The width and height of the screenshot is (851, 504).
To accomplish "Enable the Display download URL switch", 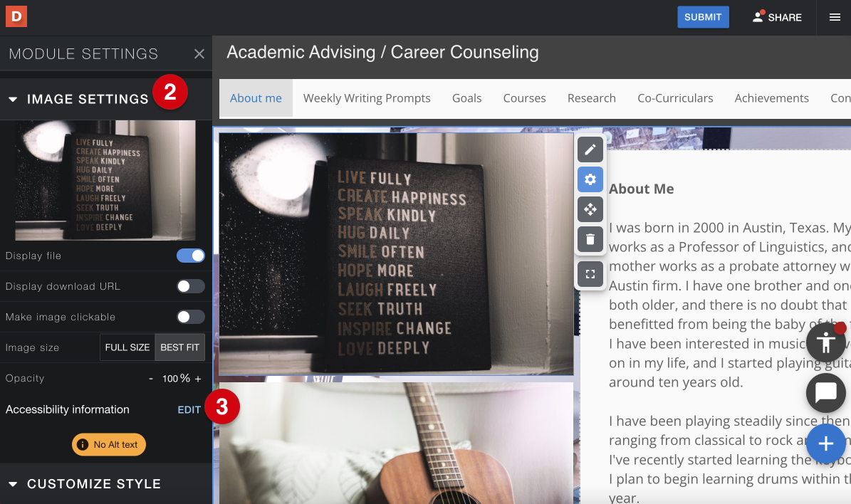I will 191,286.
